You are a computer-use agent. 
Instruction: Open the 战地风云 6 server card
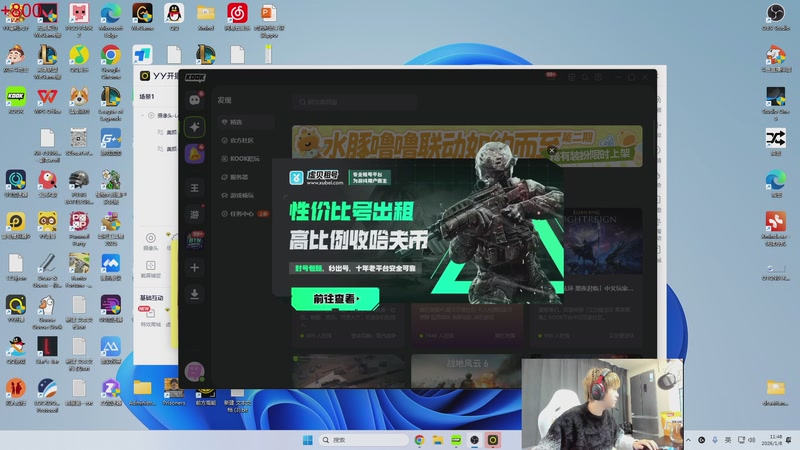(467, 371)
